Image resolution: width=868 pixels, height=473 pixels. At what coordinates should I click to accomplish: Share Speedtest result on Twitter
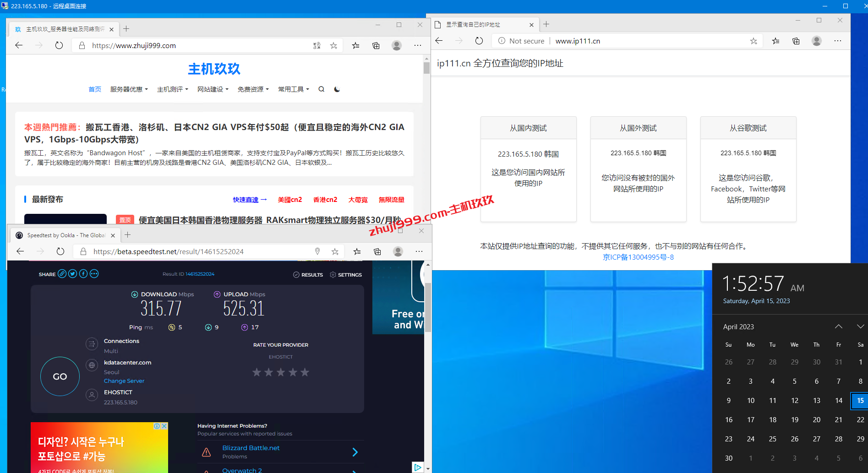coord(72,274)
